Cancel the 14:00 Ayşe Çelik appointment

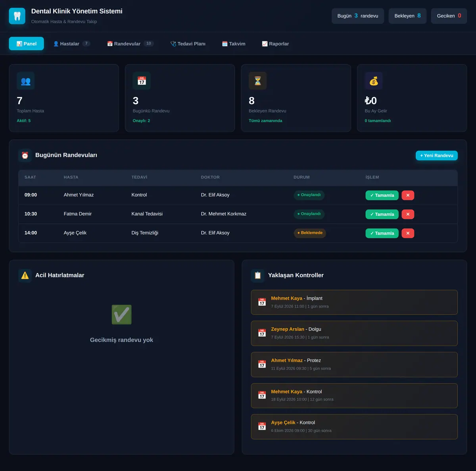(x=408, y=233)
